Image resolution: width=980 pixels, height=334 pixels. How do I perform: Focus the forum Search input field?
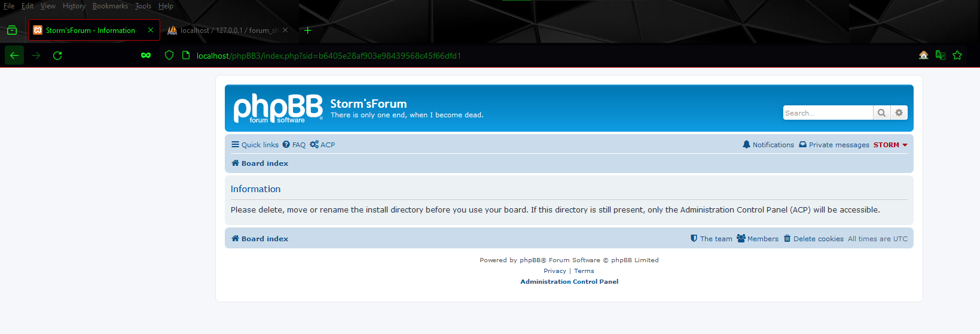(x=828, y=113)
